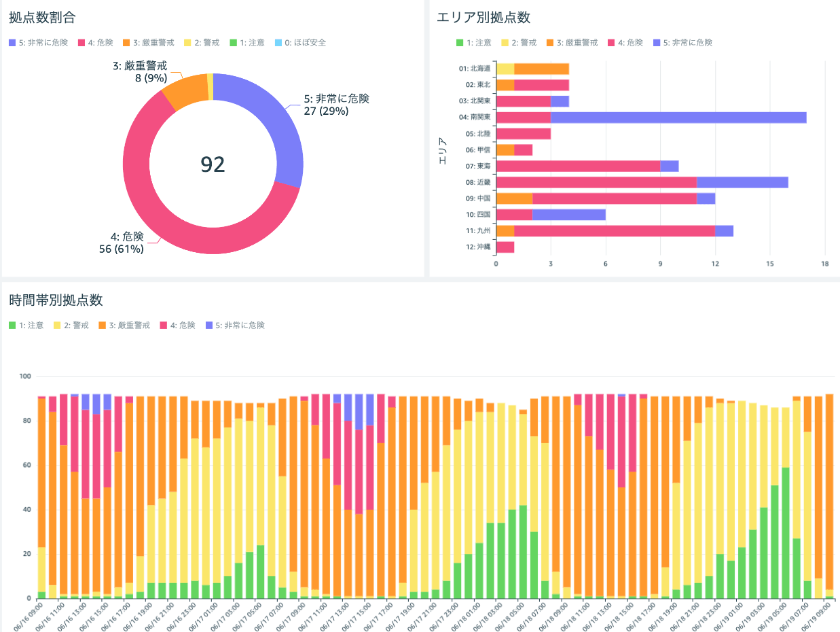Click the エリア別拠点数 panel title
This screenshot has height=632, width=840.
click(483, 18)
